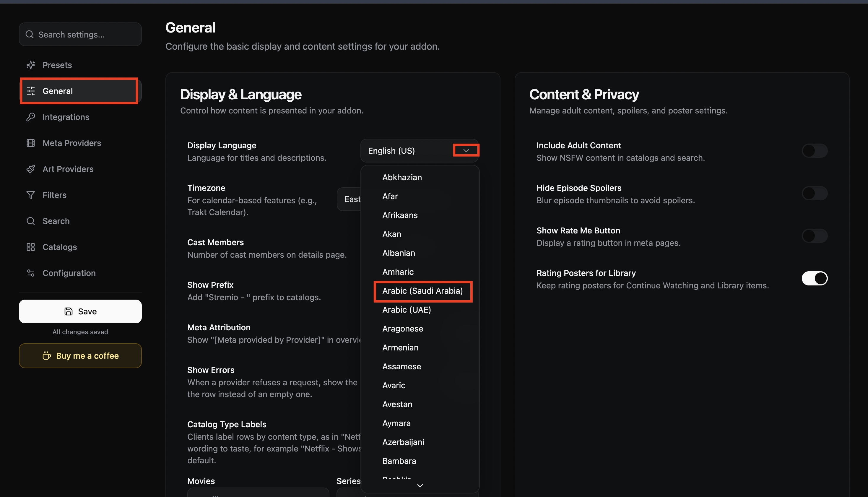Screen dimensions: 868x497
Task: Choose Armenian language option
Action: coord(420,347)
